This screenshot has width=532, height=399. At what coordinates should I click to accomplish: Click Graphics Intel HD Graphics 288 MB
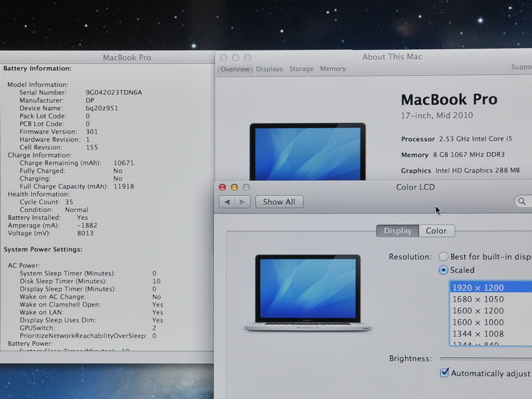pos(460,170)
